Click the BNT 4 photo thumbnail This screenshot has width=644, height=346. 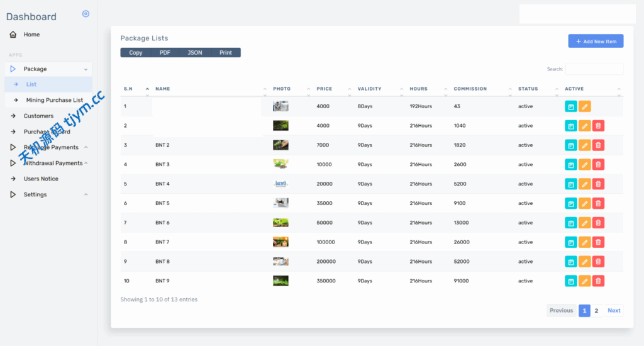pyautogui.click(x=280, y=184)
